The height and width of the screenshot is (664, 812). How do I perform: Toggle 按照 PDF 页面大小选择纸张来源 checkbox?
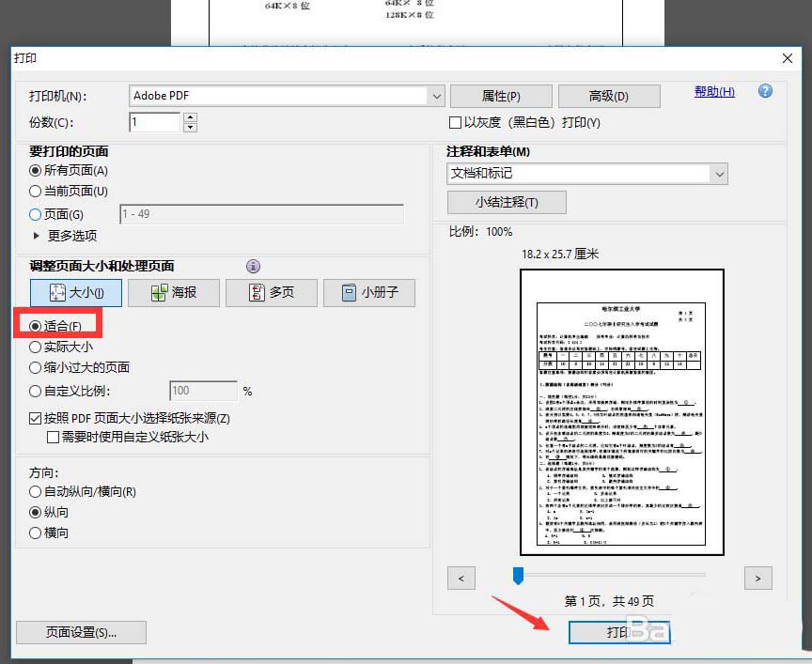pos(35,418)
